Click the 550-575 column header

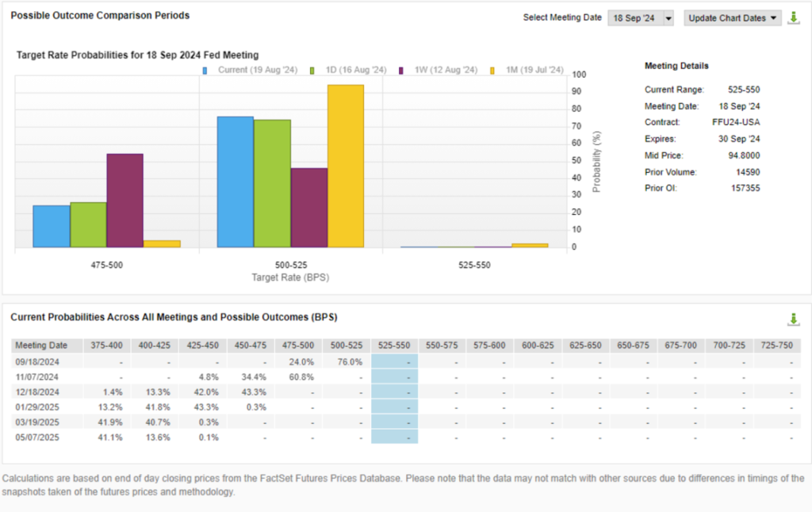[x=442, y=346]
